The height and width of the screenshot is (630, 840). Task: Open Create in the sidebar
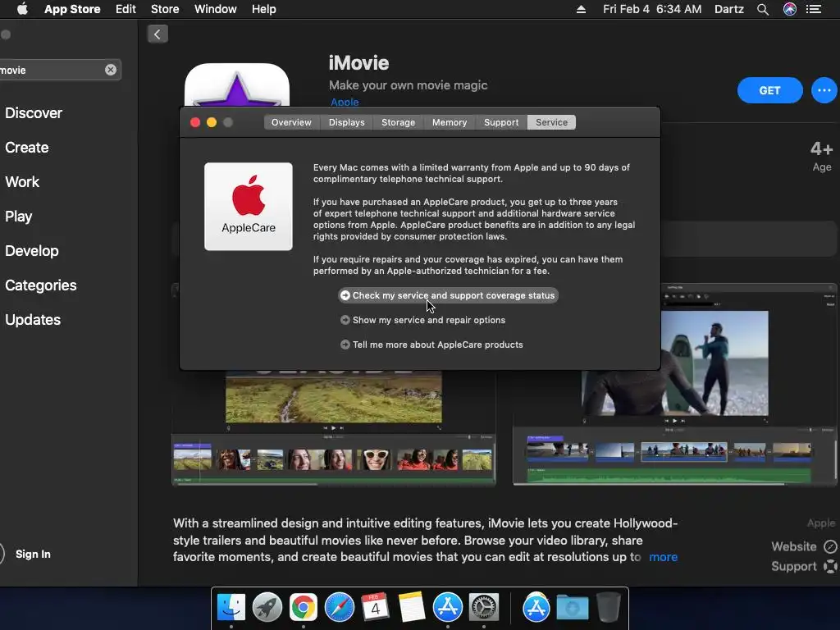[x=27, y=148]
